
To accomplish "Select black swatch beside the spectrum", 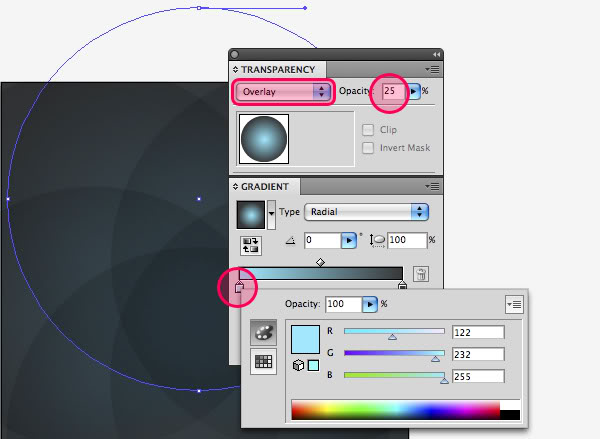I will click(x=510, y=415).
